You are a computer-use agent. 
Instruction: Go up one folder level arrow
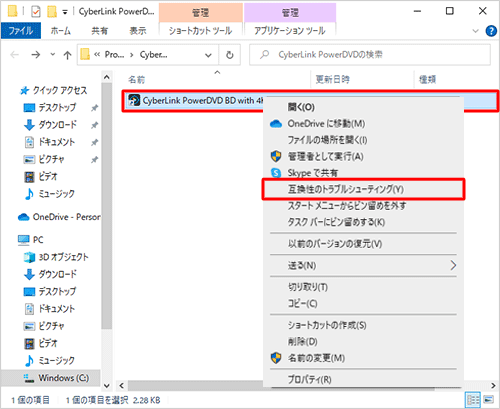68,55
